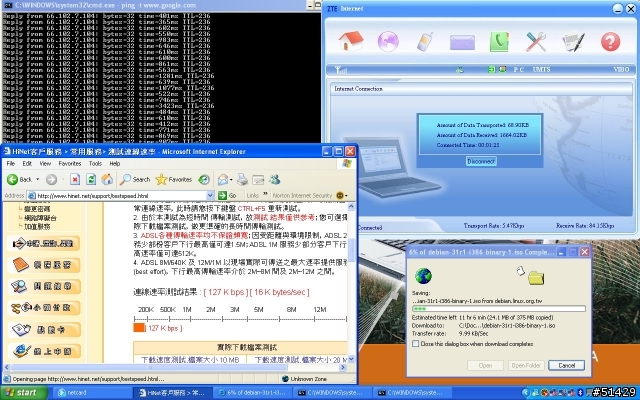Screen dimensions: 640x400
Task: Open the Back button history dropdown arrow
Action: (38, 179)
